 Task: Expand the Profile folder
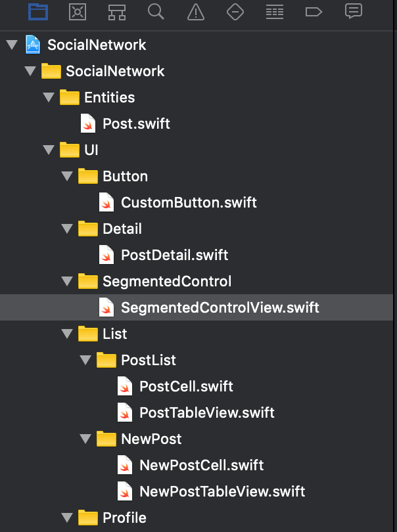[67, 517]
